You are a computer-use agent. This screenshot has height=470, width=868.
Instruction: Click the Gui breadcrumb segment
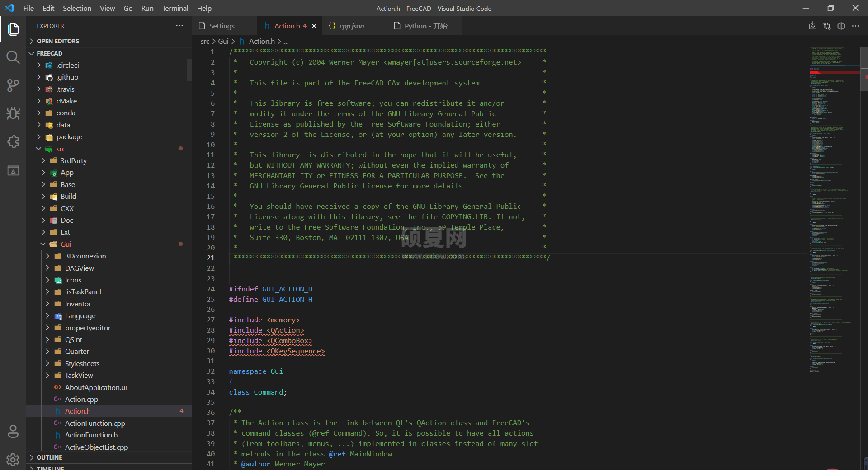click(223, 41)
